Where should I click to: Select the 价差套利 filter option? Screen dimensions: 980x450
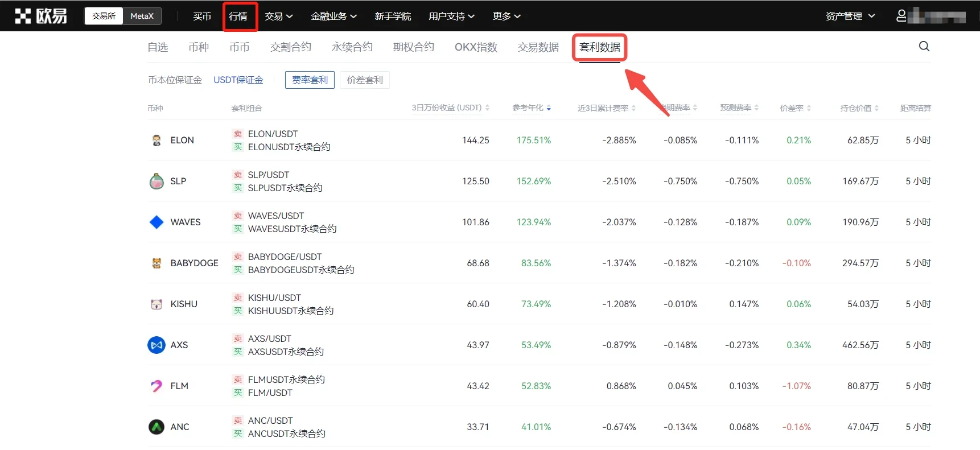365,80
